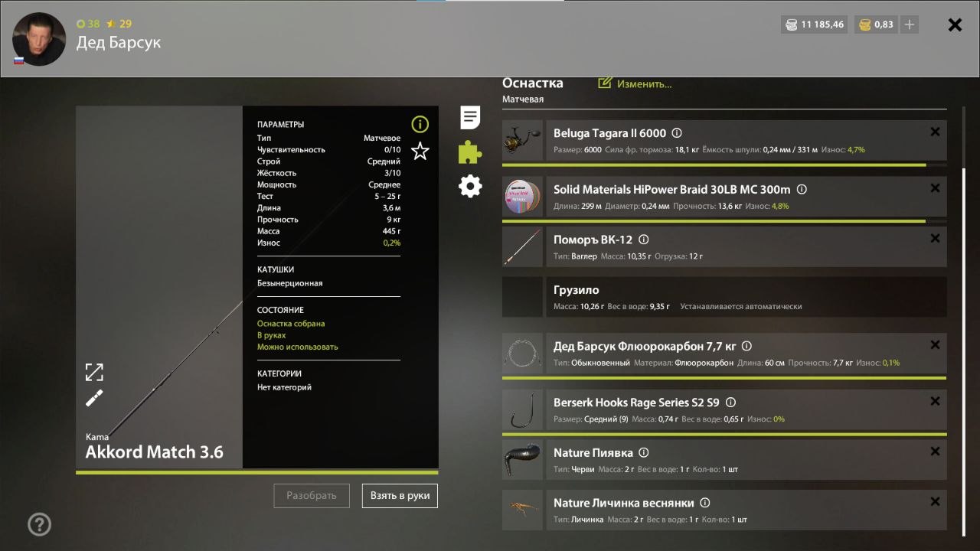
Task: Click the fluorocarbon leader thumbnail
Action: [x=522, y=354]
